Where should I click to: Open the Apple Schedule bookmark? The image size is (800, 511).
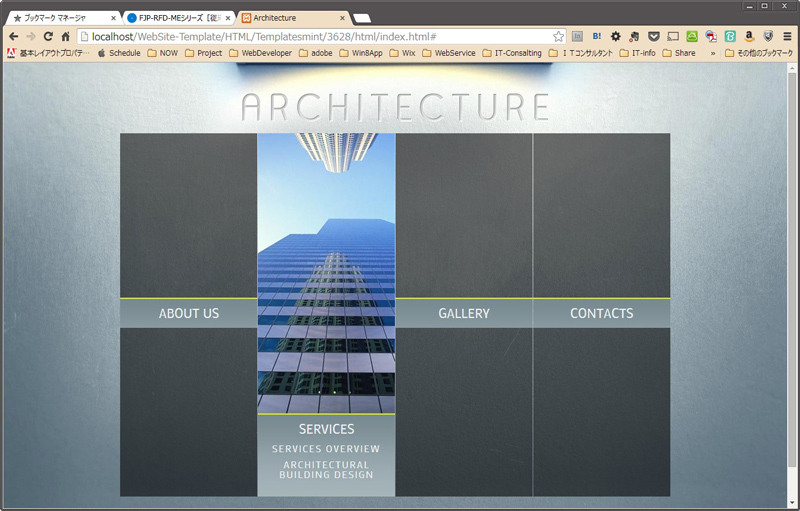tap(119, 53)
